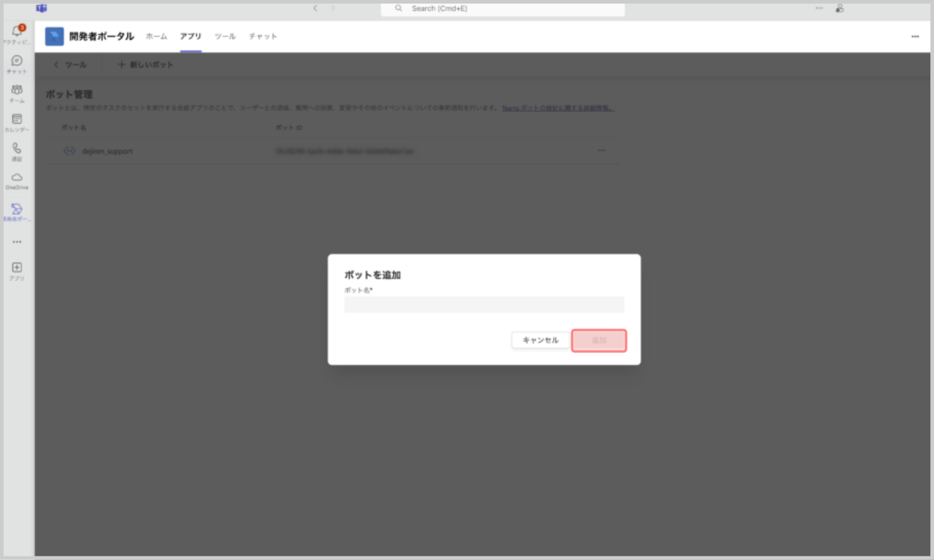Viewport: 934px width, 560px height.
Task: Switch to the ツール tab
Action: 225,36
